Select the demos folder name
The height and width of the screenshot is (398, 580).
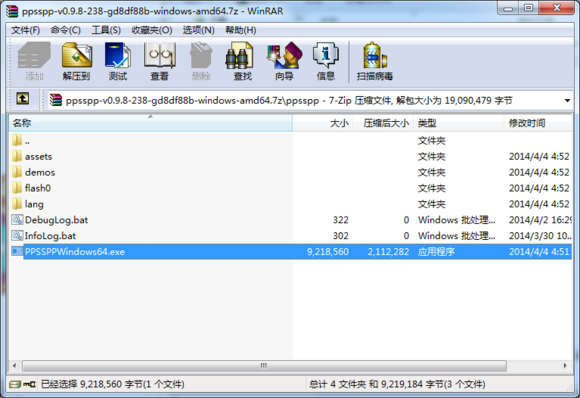click(x=40, y=172)
